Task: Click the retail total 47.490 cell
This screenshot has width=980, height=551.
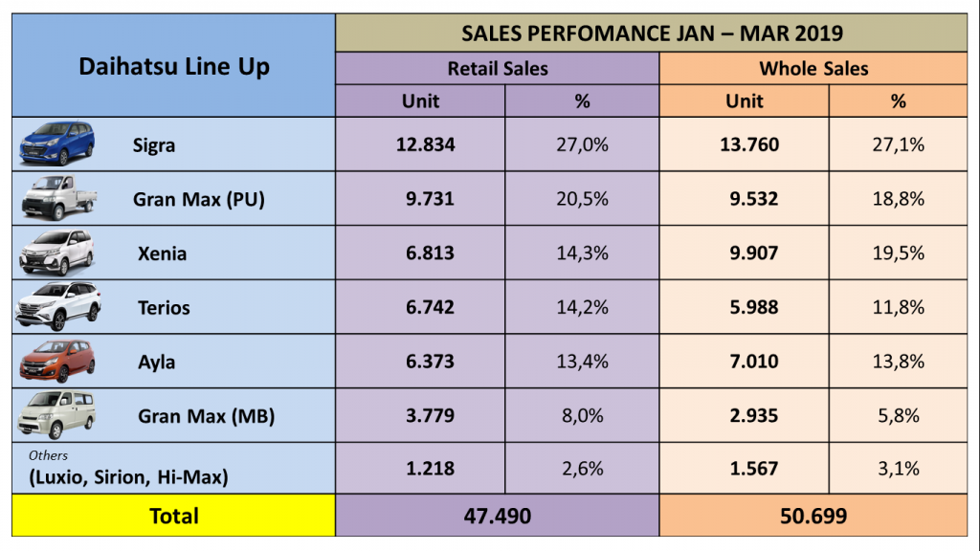Action: point(498,517)
